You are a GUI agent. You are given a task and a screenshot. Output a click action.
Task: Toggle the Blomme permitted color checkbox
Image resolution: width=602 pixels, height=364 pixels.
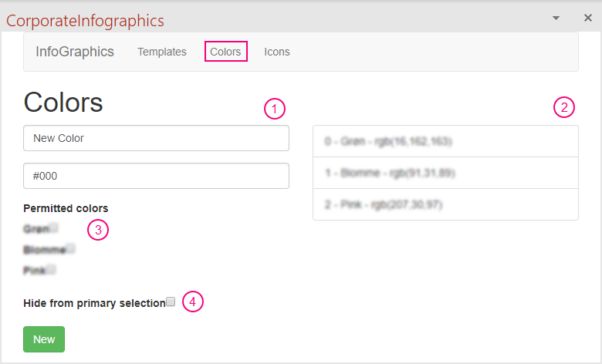[x=70, y=248]
